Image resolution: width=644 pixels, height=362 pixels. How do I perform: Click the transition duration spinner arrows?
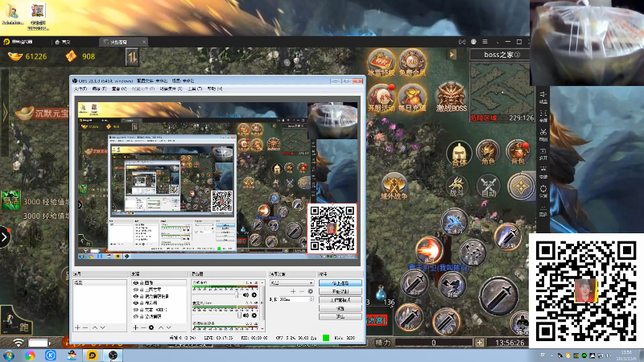(312, 299)
